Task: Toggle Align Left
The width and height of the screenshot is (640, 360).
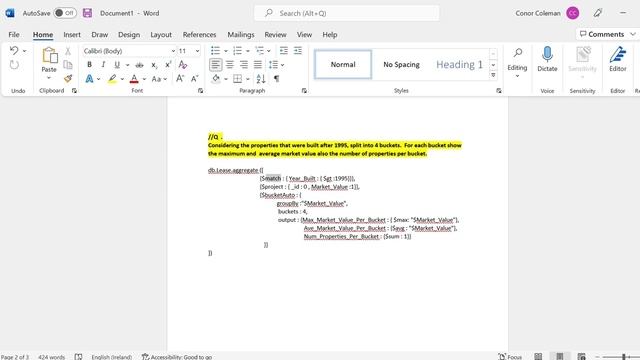Action: [216, 64]
